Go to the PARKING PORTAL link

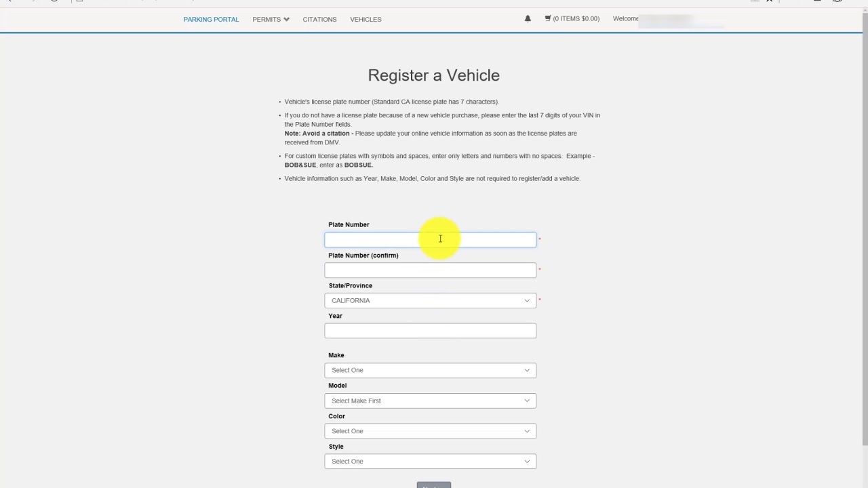point(211,19)
